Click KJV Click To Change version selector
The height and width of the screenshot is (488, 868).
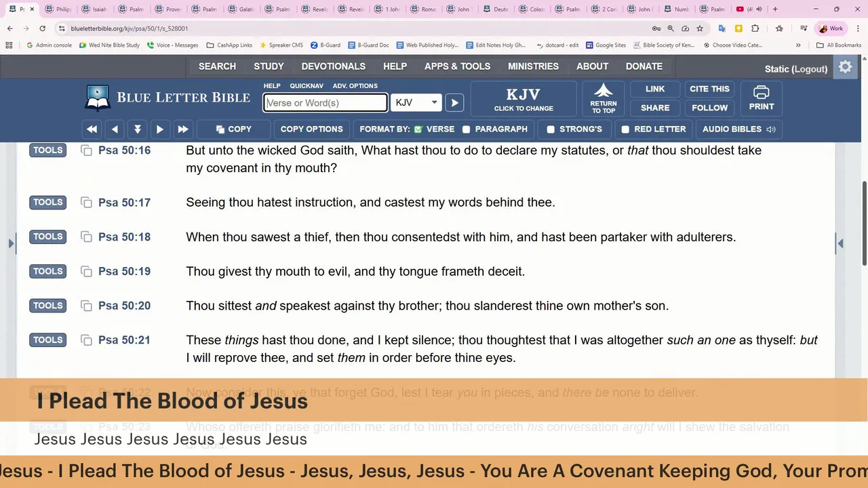coord(524,98)
